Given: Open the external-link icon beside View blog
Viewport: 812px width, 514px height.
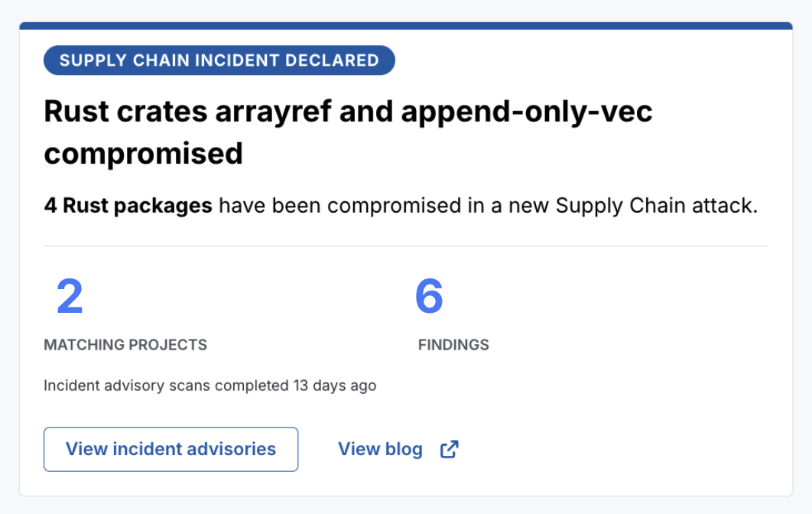Looking at the screenshot, I should pos(449,449).
